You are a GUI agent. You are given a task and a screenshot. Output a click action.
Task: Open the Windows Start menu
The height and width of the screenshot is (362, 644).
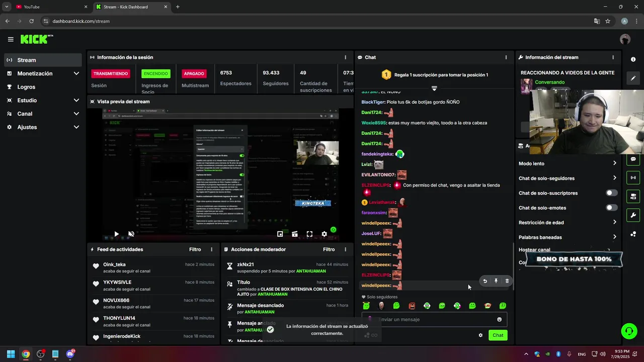tap(11, 354)
